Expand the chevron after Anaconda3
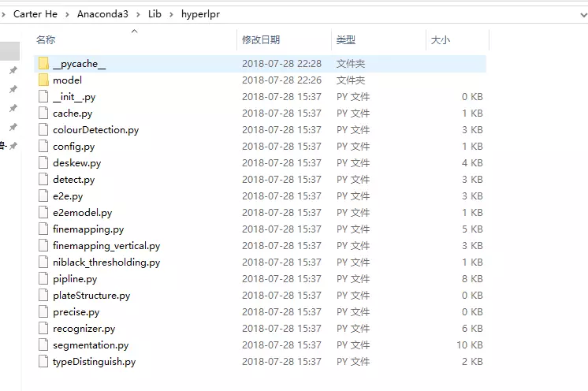588x391 pixels. (138, 14)
